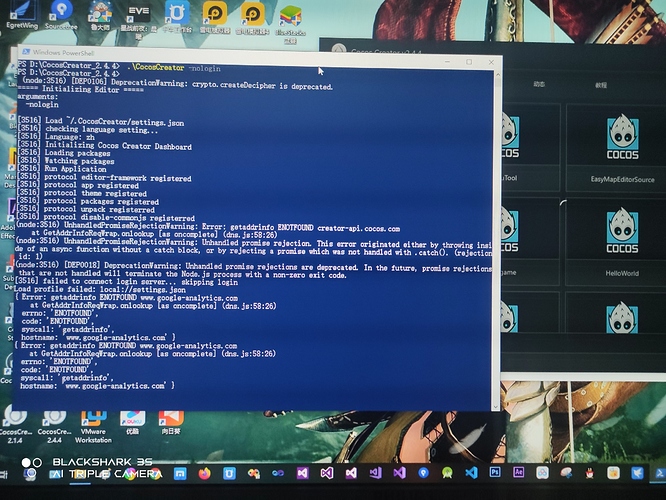Click the 'failed to connect login server' line
Screen dimensions: 666x500
point(127,282)
